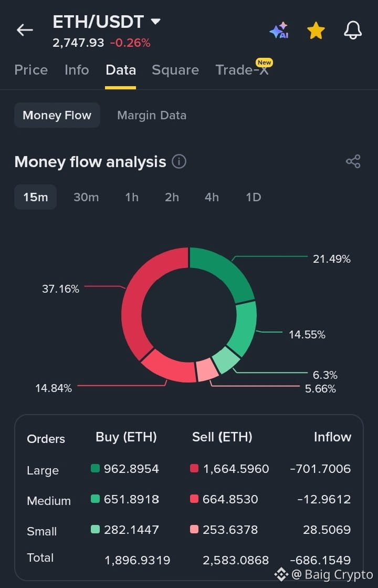Open the info icon next to Money flow analysis
378x588 pixels.
point(179,162)
